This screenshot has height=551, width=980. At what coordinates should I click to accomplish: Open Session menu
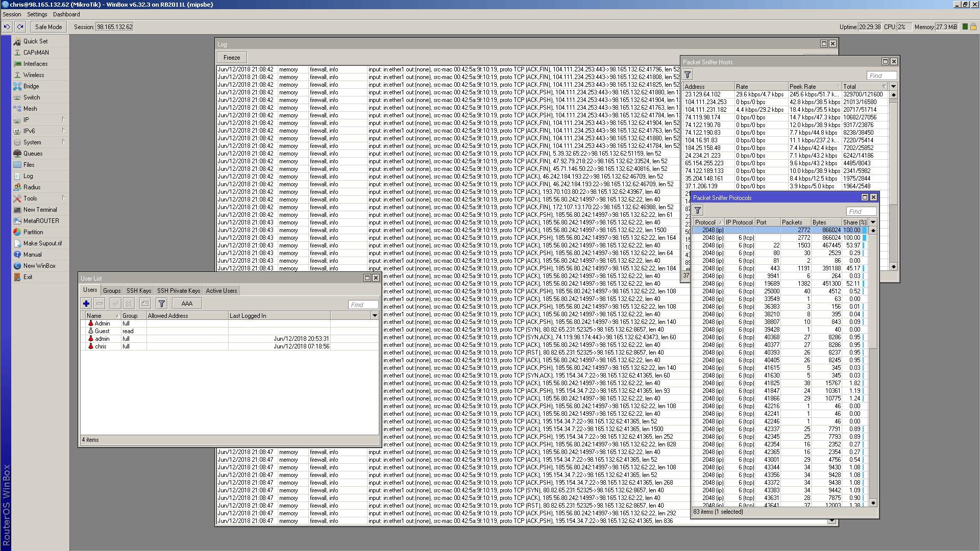[x=12, y=14]
